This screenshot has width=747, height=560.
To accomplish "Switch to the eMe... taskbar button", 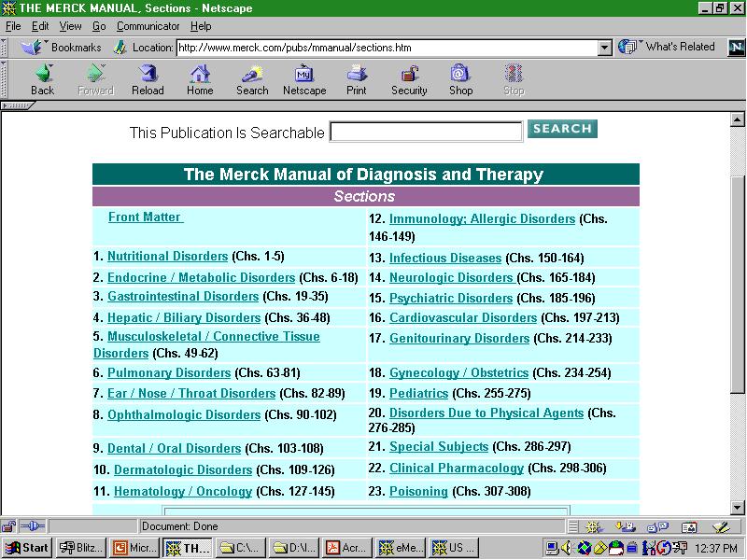I will pyautogui.click(x=402, y=548).
